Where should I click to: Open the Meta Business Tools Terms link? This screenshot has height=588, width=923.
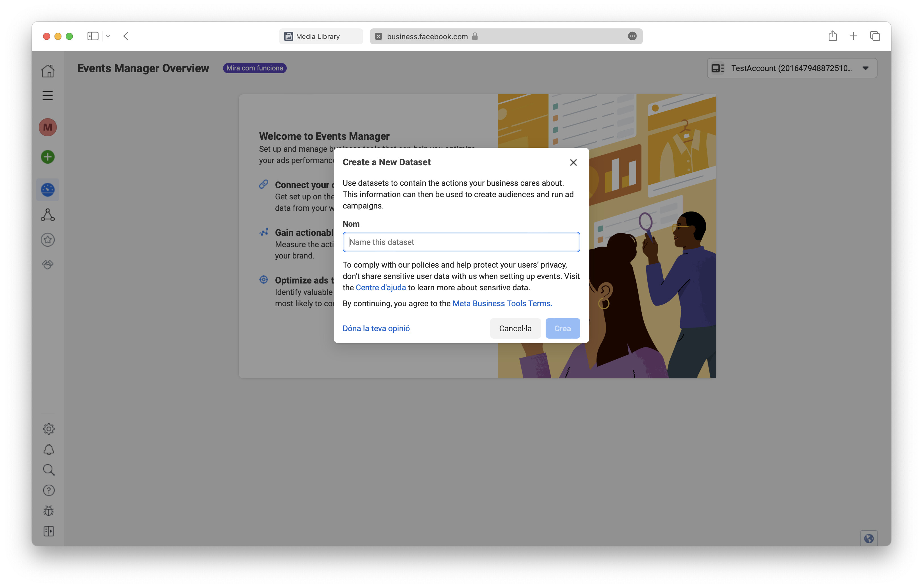[x=502, y=303]
